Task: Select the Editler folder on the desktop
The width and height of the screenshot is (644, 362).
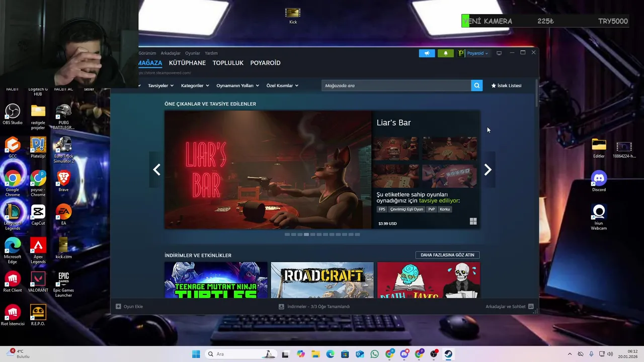Action: pyautogui.click(x=599, y=148)
